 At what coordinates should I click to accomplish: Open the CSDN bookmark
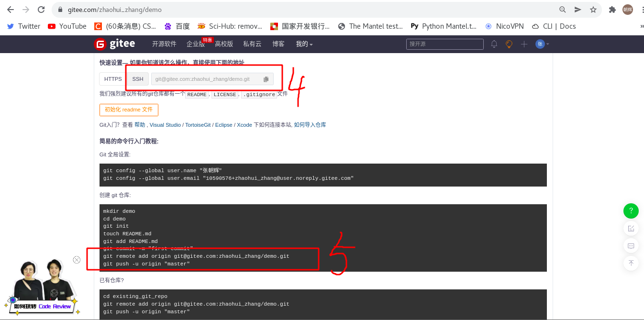tap(125, 26)
